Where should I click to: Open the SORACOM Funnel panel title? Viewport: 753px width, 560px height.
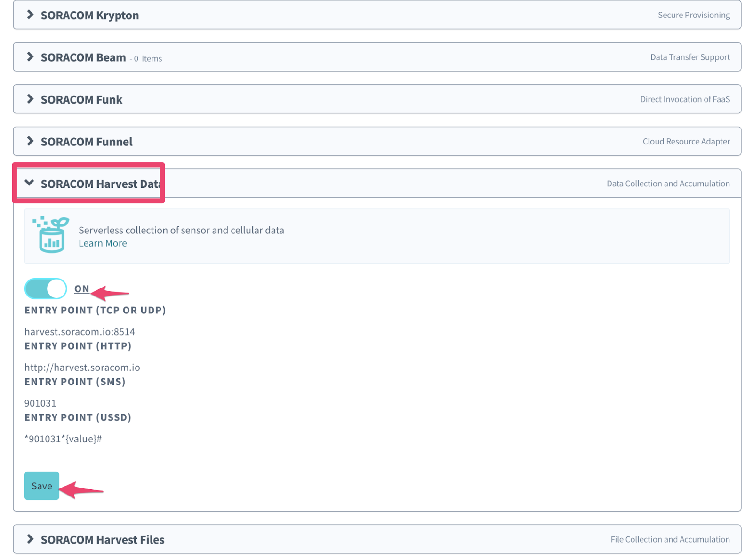coord(87,142)
